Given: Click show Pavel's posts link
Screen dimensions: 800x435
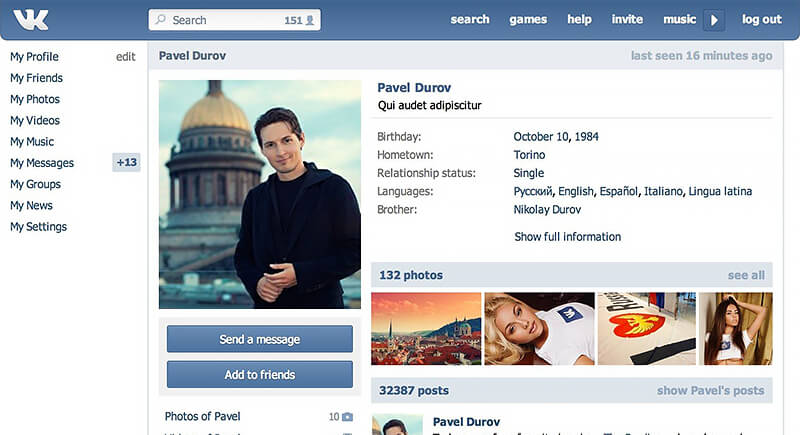Looking at the screenshot, I should [710, 391].
